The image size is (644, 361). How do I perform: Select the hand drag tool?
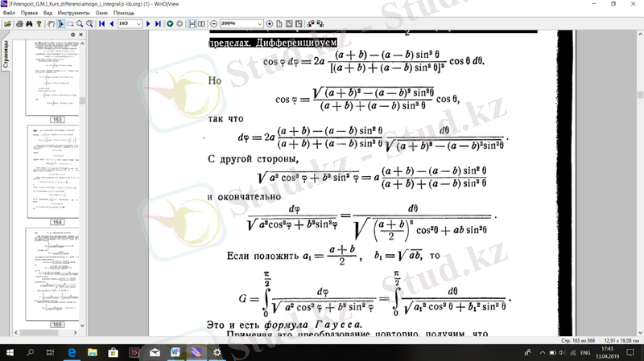(51, 24)
